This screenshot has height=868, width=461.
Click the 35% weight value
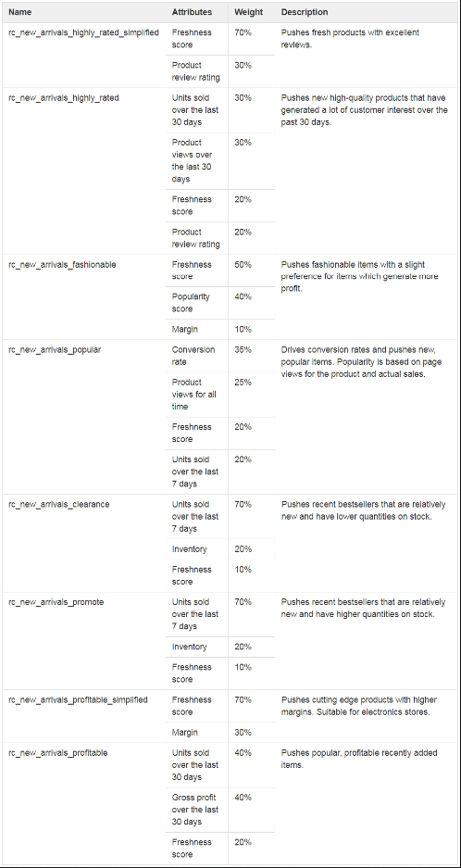(x=243, y=350)
